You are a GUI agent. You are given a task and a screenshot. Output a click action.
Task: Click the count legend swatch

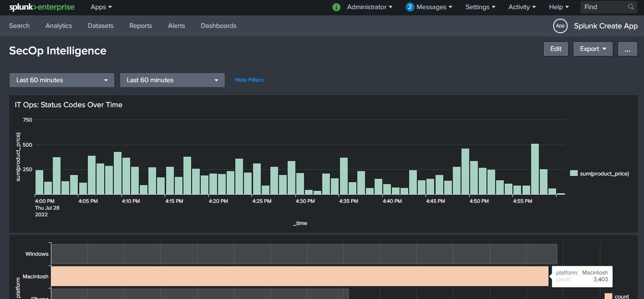608,296
